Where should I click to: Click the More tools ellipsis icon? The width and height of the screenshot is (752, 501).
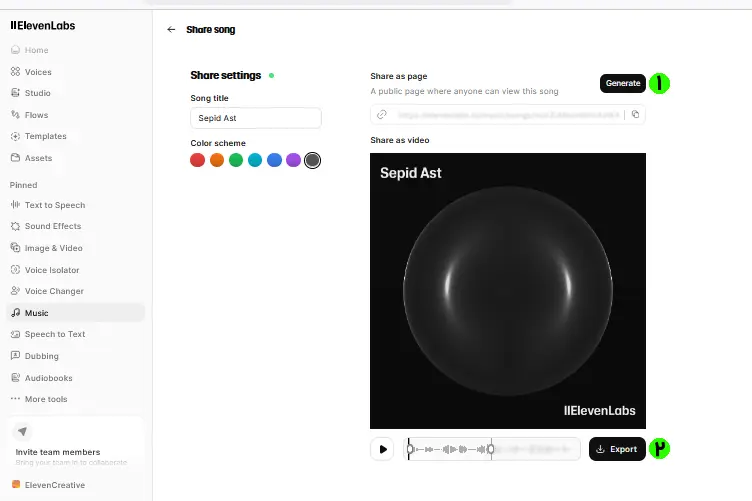point(15,398)
